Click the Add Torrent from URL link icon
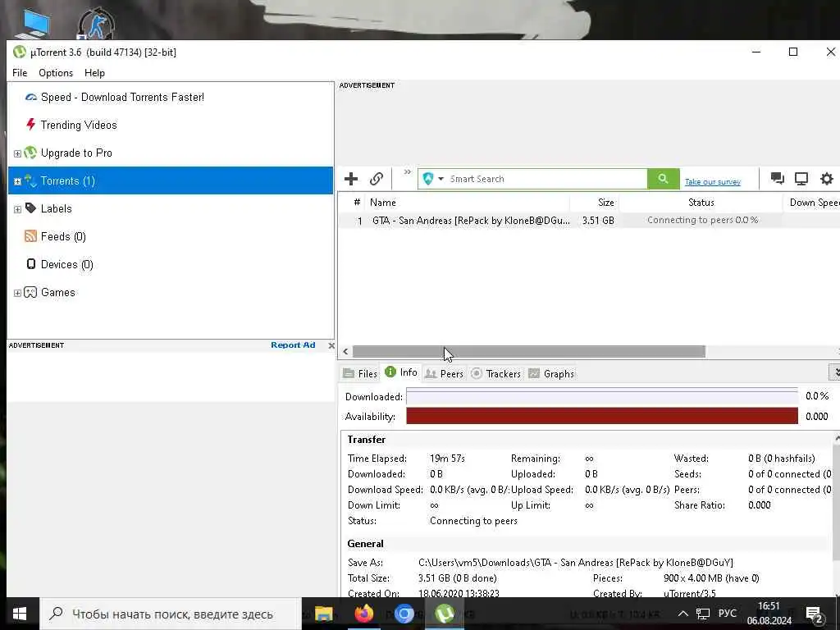This screenshot has height=630, width=840. pyautogui.click(x=376, y=178)
